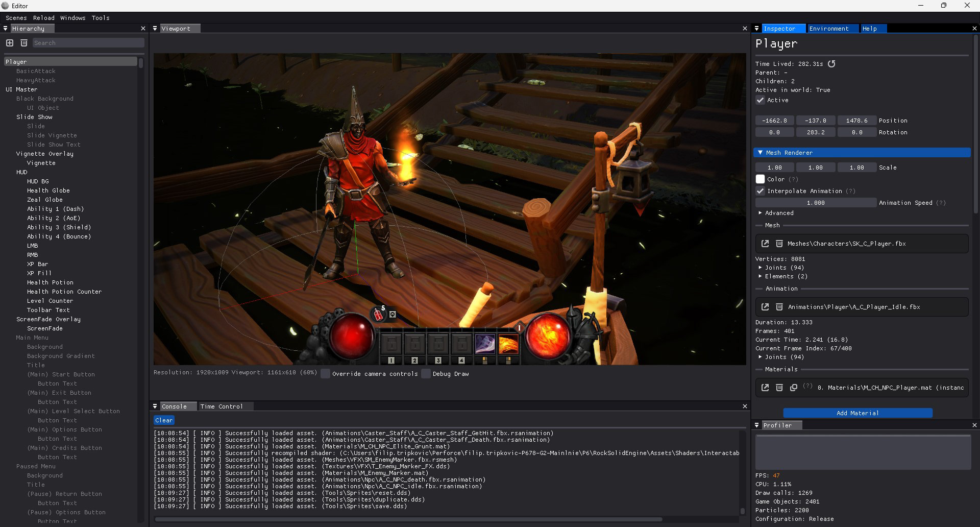Click the (?) help hint next to Color
980x527 pixels.
(793, 179)
